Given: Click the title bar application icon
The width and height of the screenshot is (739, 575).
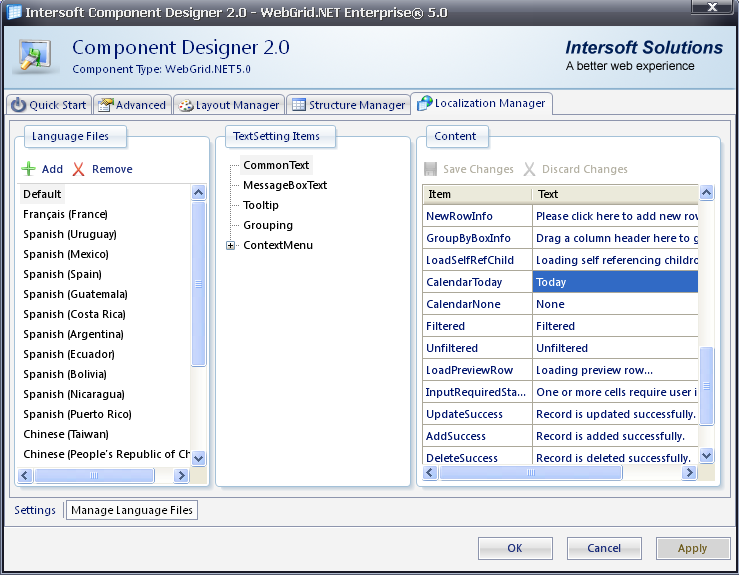Looking at the screenshot, I should point(14,12).
